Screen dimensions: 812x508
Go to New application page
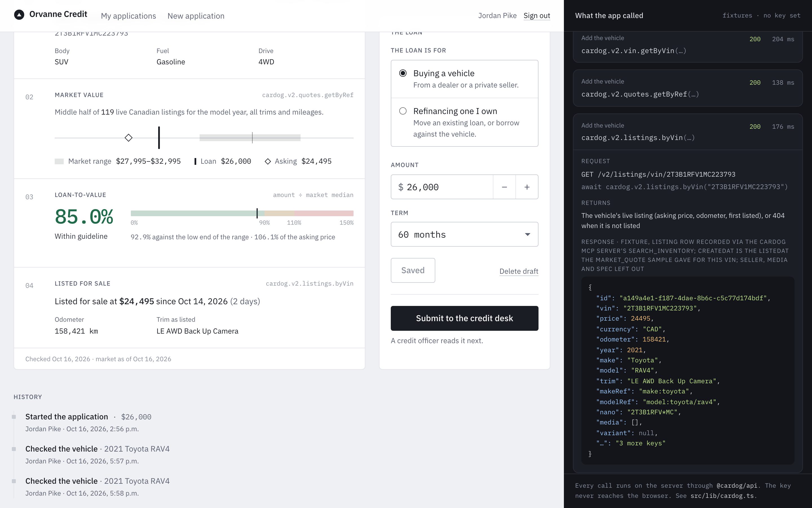click(x=196, y=16)
